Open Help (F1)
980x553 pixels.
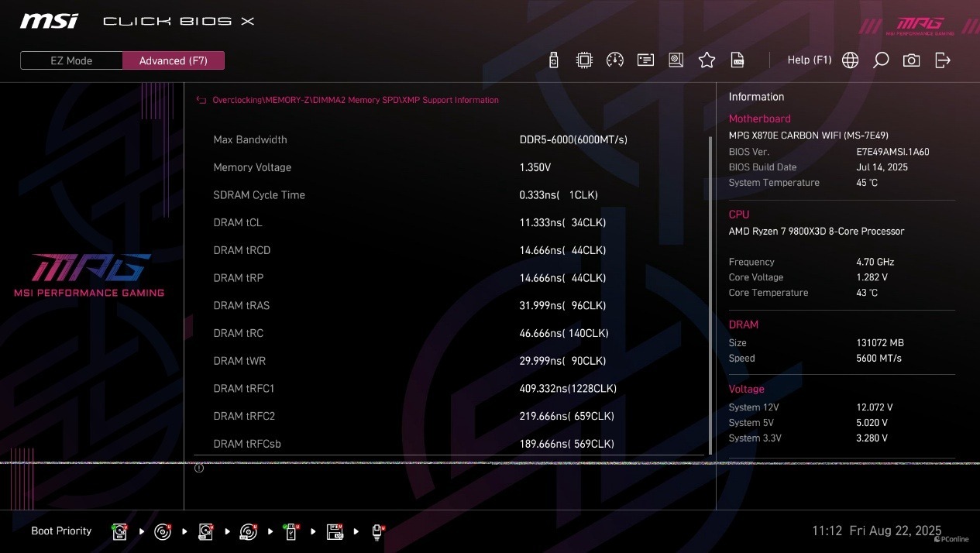pyautogui.click(x=809, y=60)
